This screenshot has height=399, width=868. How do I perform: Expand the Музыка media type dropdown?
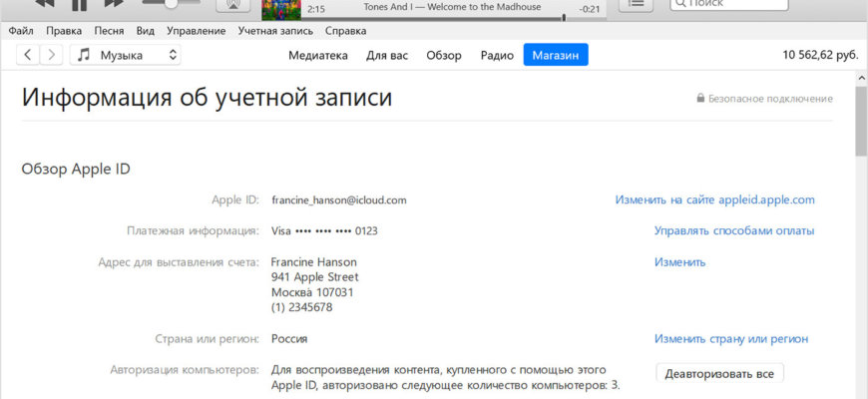pyautogui.click(x=125, y=55)
